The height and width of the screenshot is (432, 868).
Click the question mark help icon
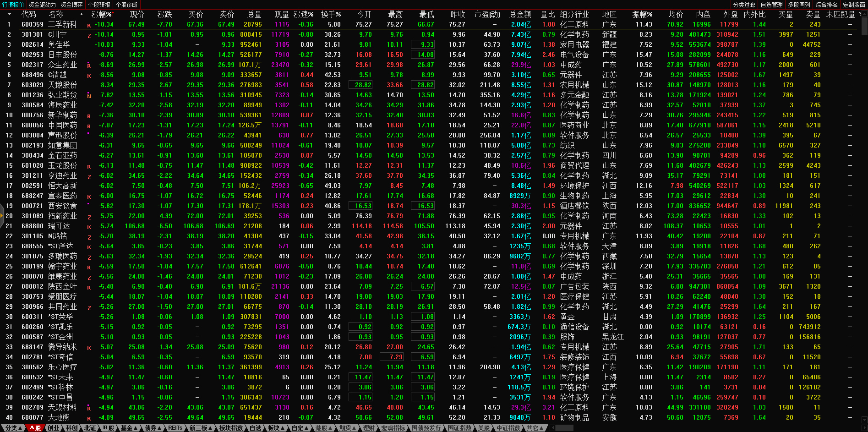pyautogui.click(x=860, y=14)
